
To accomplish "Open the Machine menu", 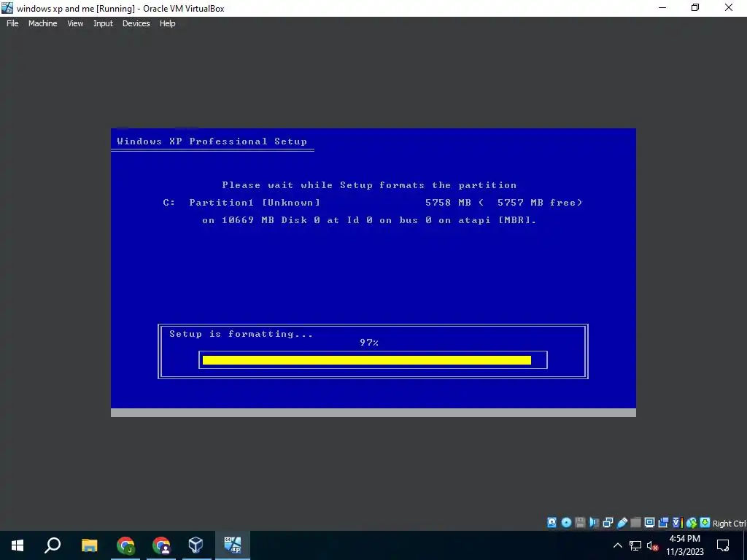I will 43,23.
